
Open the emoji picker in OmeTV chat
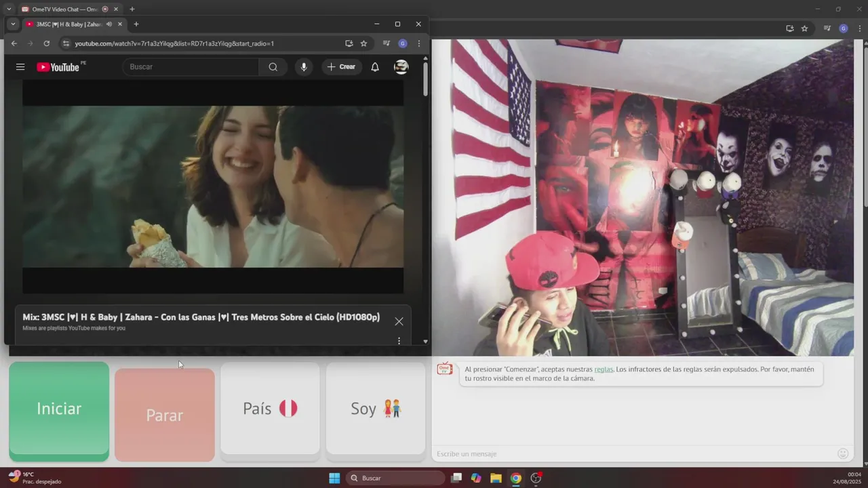[x=843, y=453]
